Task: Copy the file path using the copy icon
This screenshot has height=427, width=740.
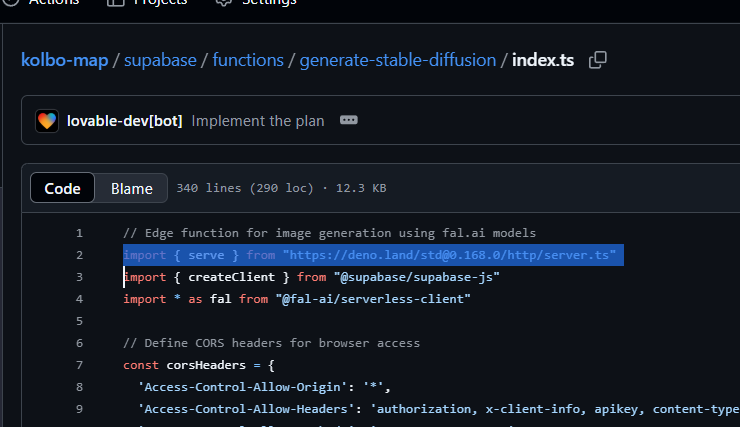Action: tap(598, 60)
